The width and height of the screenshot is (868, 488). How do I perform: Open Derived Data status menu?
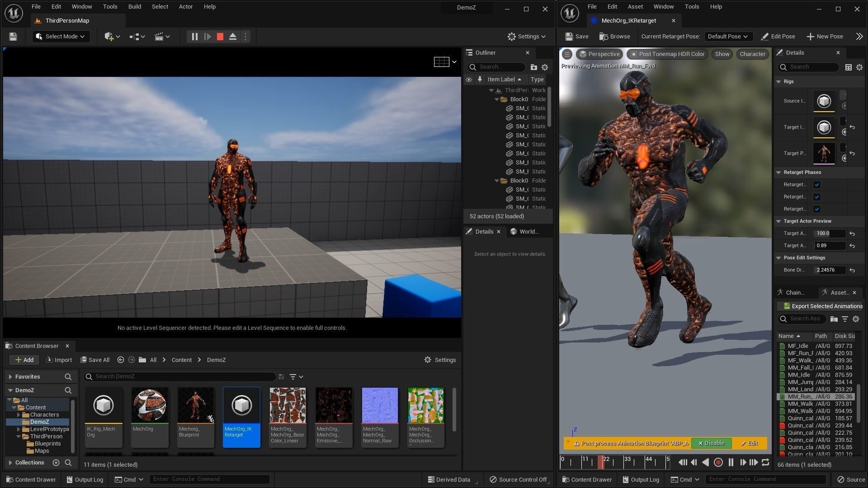click(449, 480)
